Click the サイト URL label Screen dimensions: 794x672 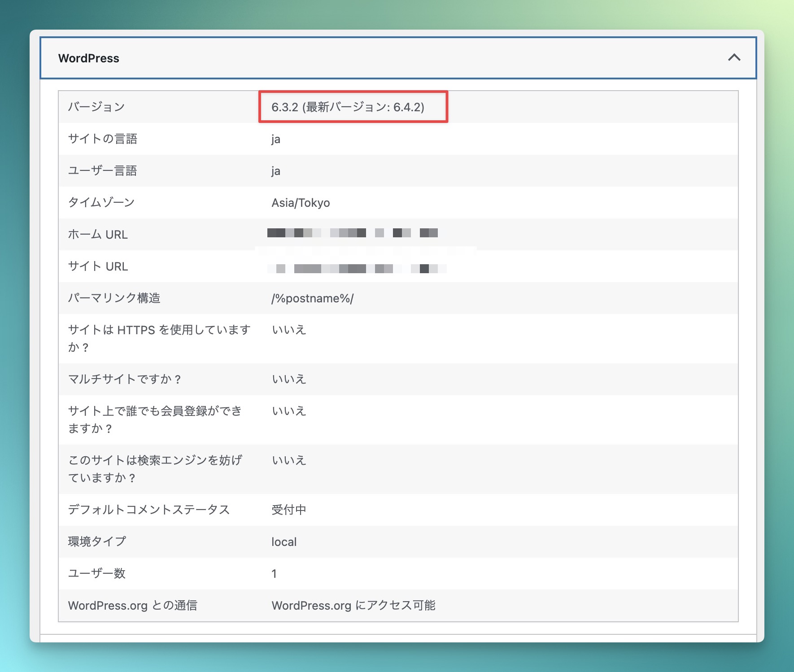click(98, 266)
